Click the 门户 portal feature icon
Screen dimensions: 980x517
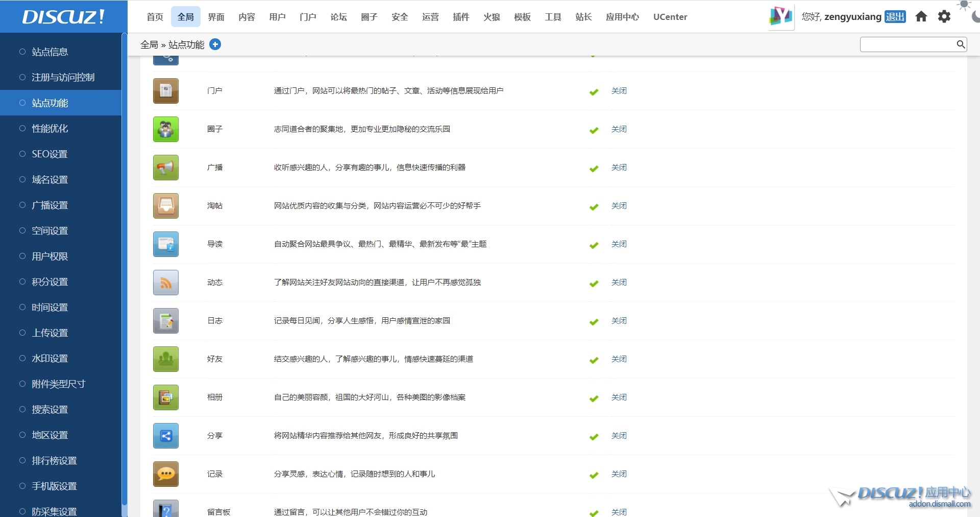tap(165, 91)
